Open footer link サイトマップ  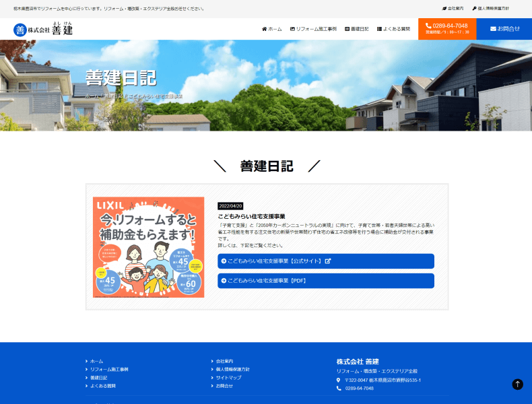[x=228, y=378]
